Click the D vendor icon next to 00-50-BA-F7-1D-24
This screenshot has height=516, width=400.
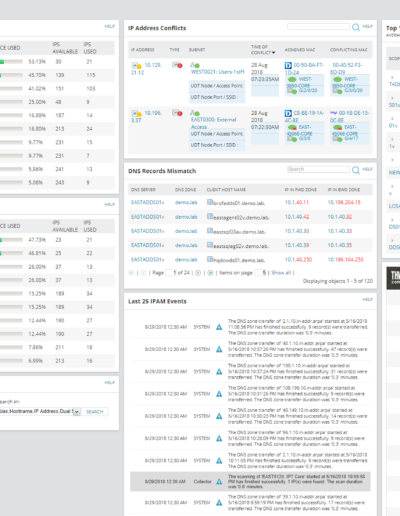[288, 65]
